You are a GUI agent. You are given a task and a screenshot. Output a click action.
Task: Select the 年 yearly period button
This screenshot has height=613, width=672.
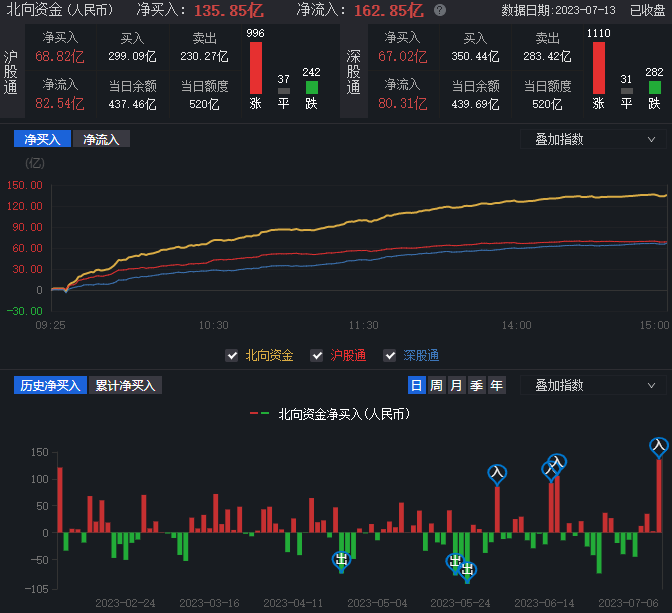[x=496, y=385]
